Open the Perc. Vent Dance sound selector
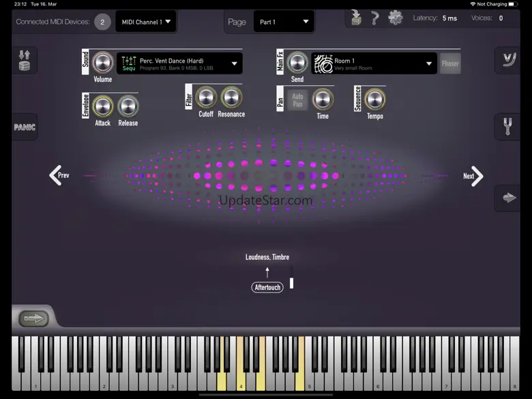 (179, 63)
